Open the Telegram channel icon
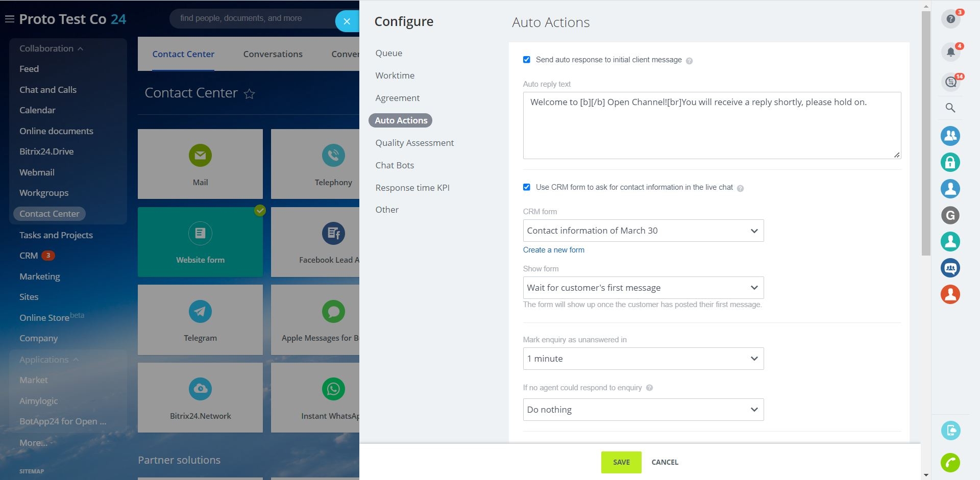This screenshot has height=480, width=980. point(200,311)
